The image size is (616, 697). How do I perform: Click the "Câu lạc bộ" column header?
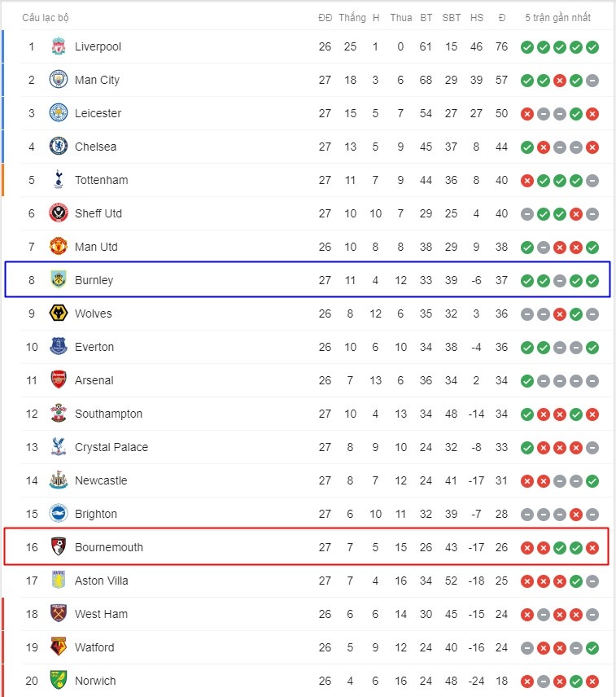46,17
